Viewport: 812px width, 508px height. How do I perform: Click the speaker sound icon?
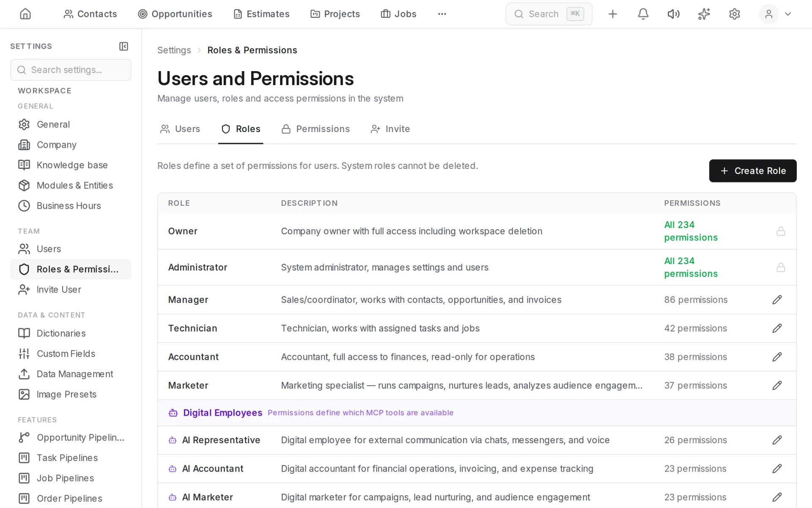pyautogui.click(x=673, y=14)
